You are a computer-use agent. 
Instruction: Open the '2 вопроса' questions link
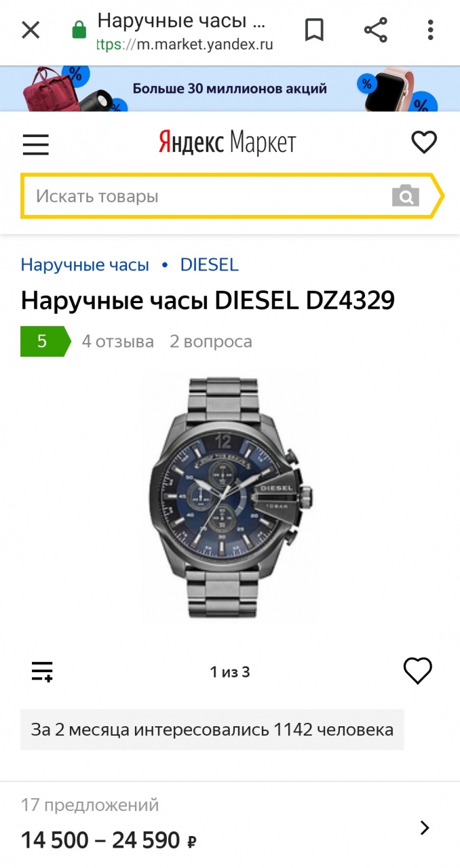click(211, 341)
